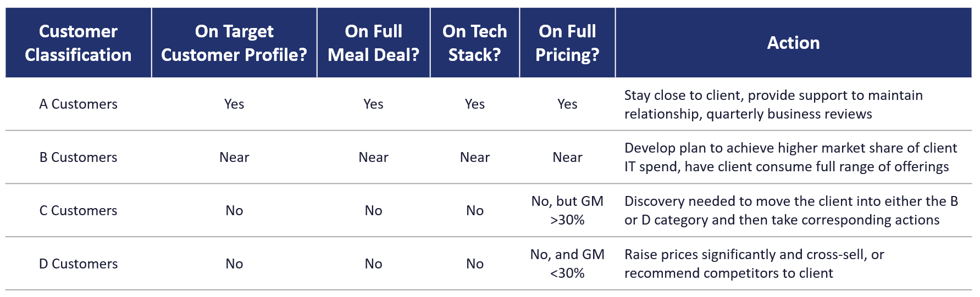Click the D Customers row label

78,264
